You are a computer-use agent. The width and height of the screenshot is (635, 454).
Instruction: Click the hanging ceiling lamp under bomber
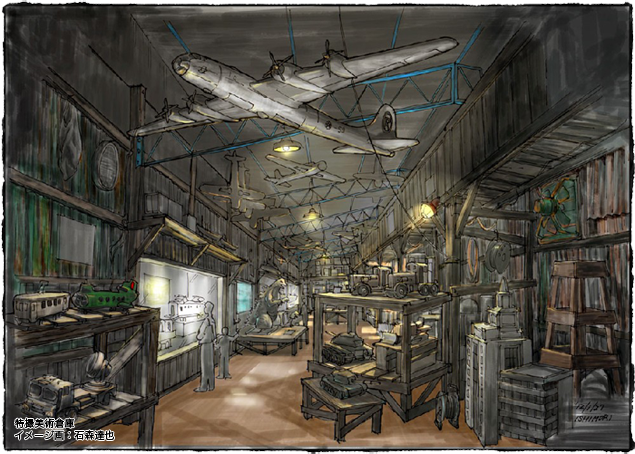288,148
